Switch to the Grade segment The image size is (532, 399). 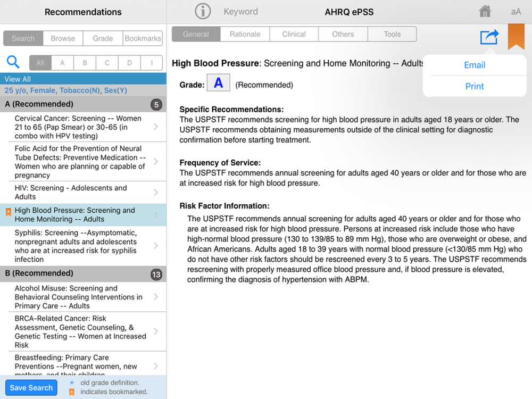point(103,38)
